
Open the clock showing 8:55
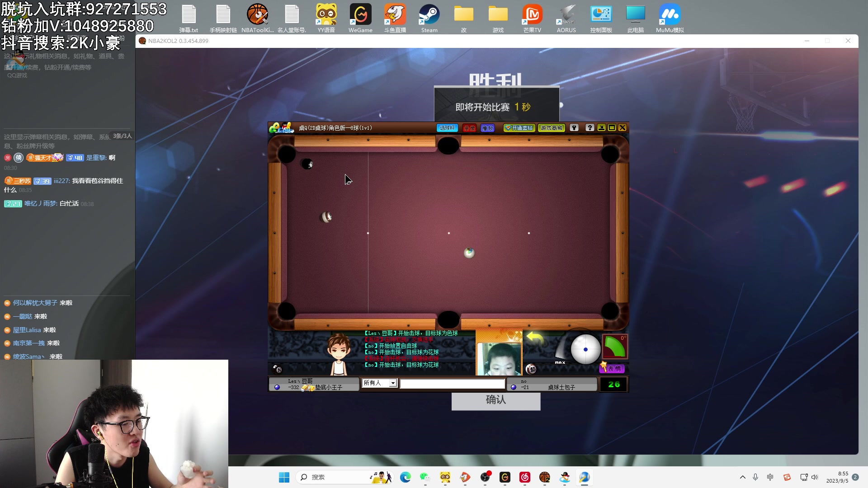click(837, 477)
